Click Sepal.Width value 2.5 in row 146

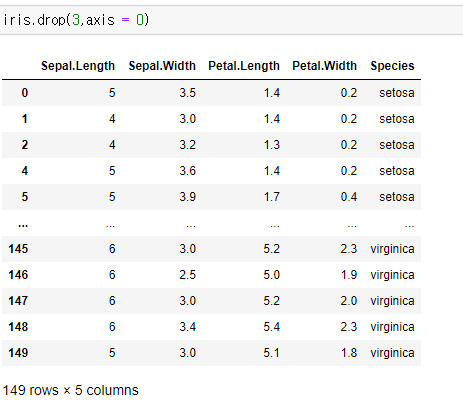click(x=187, y=275)
